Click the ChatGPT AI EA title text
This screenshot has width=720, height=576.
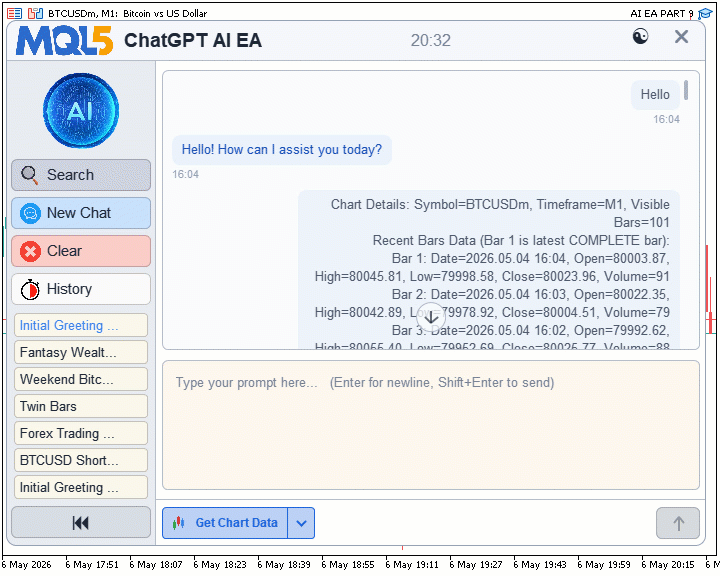pos(193,40)
